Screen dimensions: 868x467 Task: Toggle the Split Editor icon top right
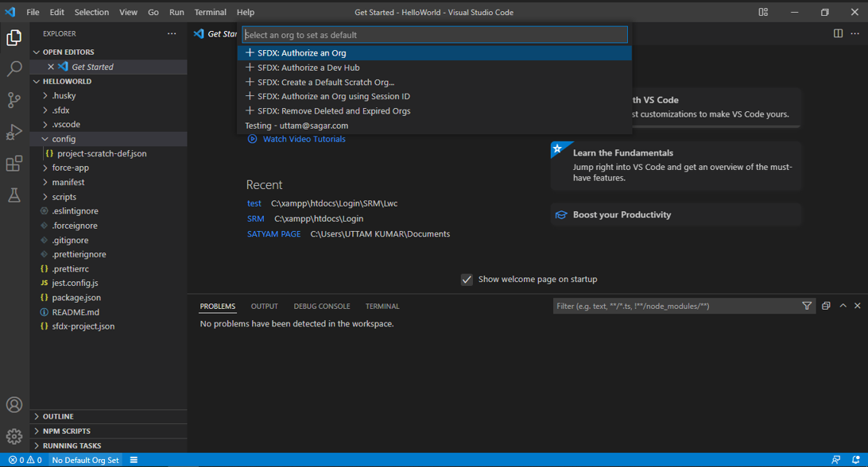click(x=838, y=33)
